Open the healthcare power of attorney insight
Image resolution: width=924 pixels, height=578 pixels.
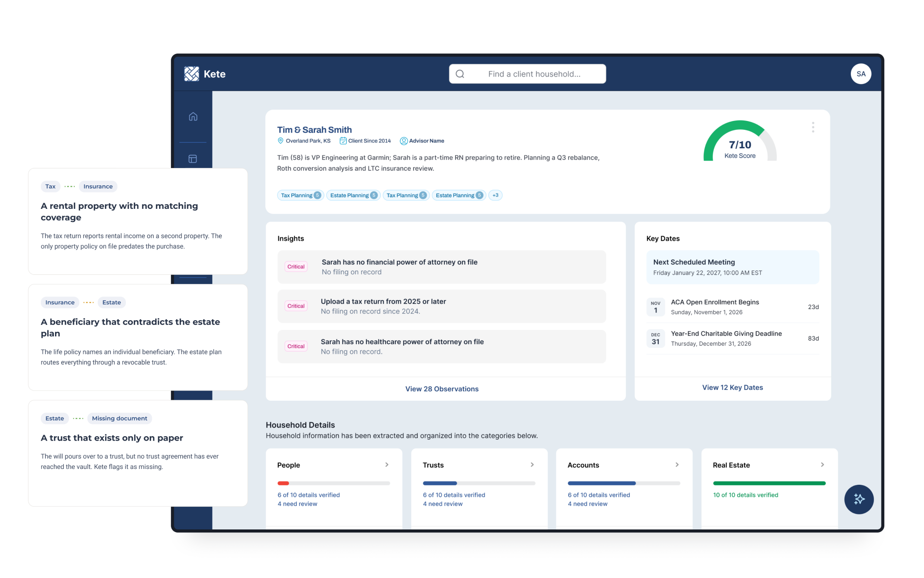[442, 346]
